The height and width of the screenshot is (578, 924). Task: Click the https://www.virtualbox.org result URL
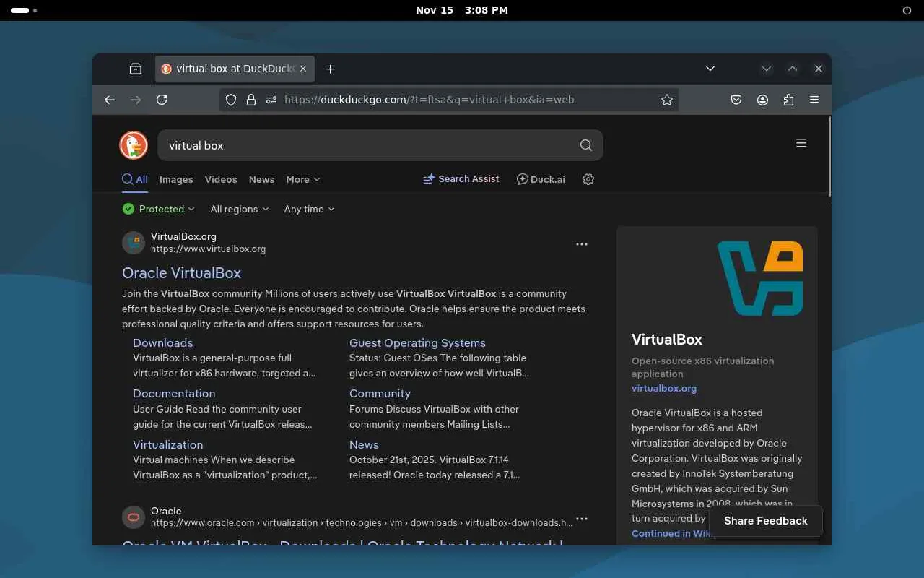(x=208, y=249)
